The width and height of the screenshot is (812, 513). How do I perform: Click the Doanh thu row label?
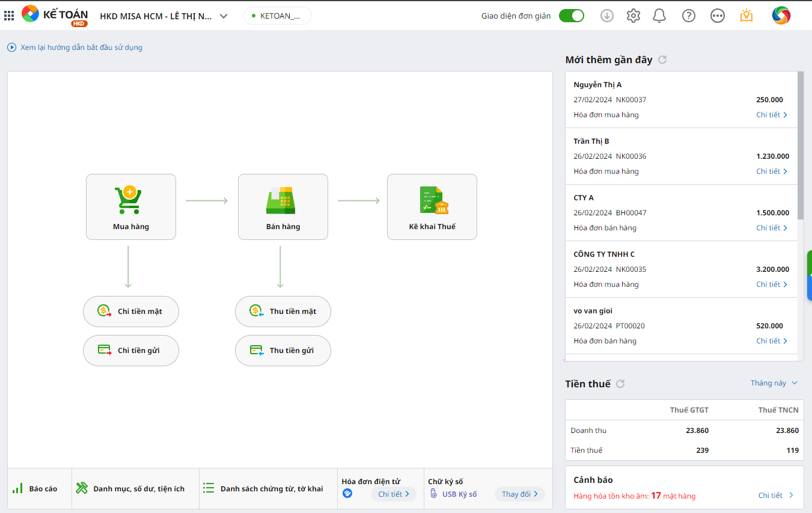(588, 431)
